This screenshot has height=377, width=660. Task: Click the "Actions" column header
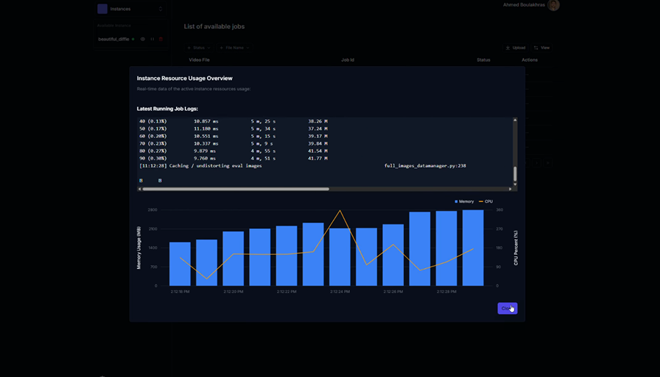coord(530,60)
